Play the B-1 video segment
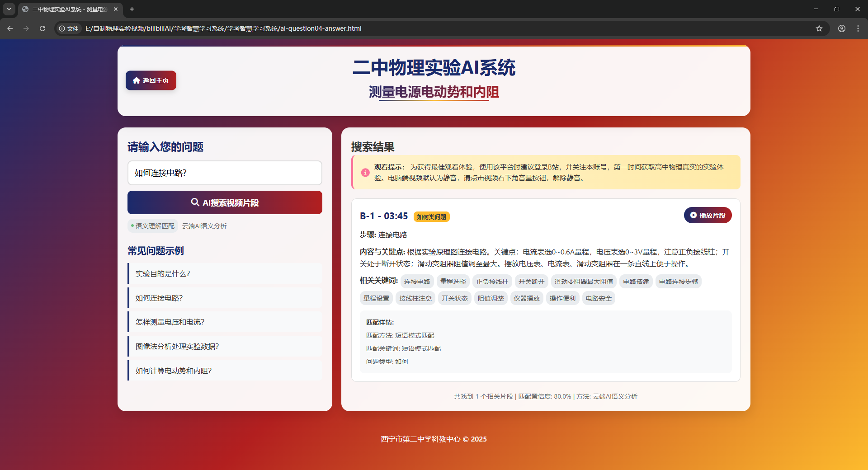 click(x=708, y=216)
